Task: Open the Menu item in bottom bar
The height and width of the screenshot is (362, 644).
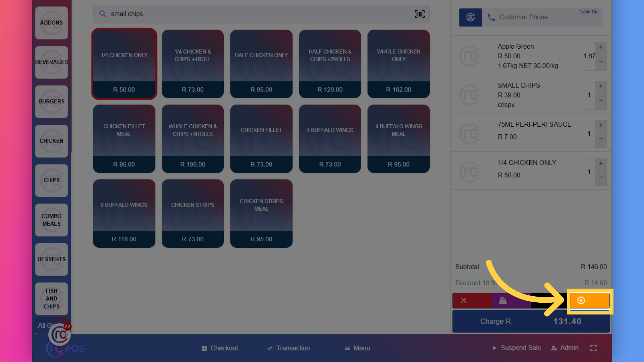Action: point(357,348)
